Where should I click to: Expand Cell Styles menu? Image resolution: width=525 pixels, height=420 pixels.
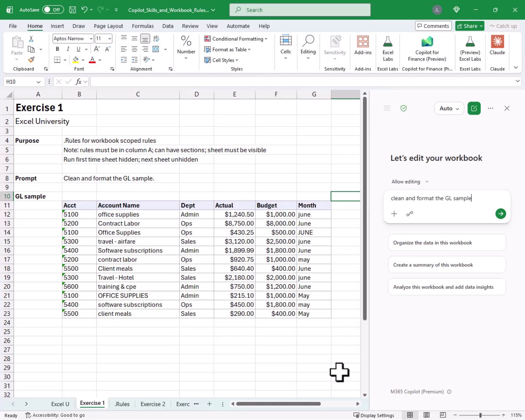click(221, 60)
